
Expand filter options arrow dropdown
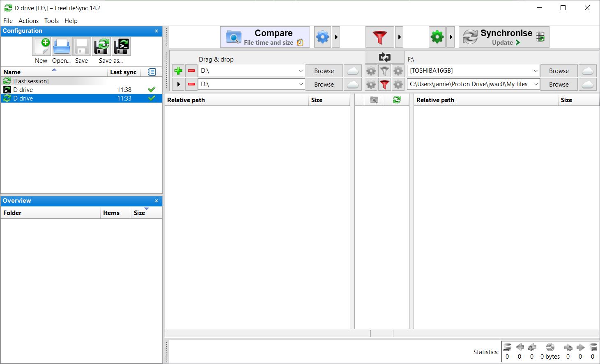pos(400,37)
